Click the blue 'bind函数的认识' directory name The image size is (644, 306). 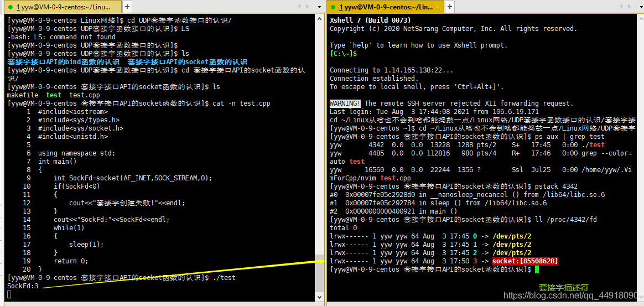[63, 61]
